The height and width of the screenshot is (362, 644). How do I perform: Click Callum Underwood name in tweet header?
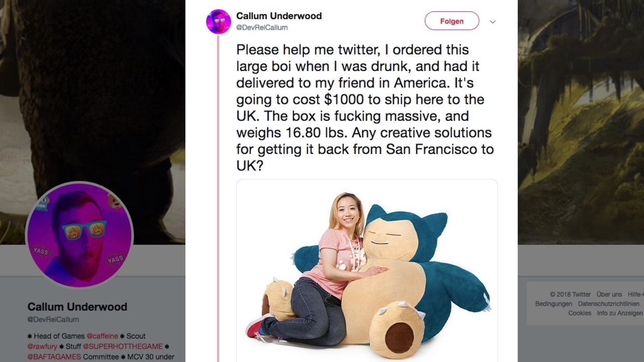279,16
